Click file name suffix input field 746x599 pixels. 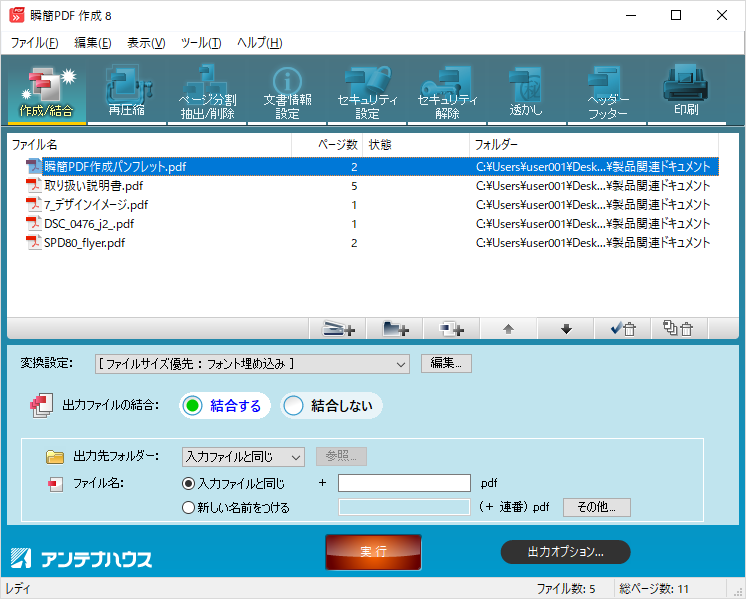[x=404, y=483]
